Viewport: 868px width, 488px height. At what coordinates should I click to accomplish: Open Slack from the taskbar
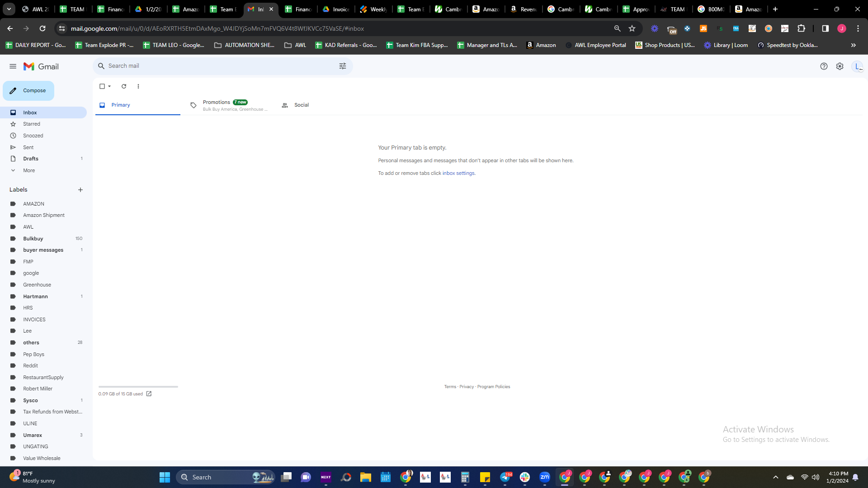point(524,477)
